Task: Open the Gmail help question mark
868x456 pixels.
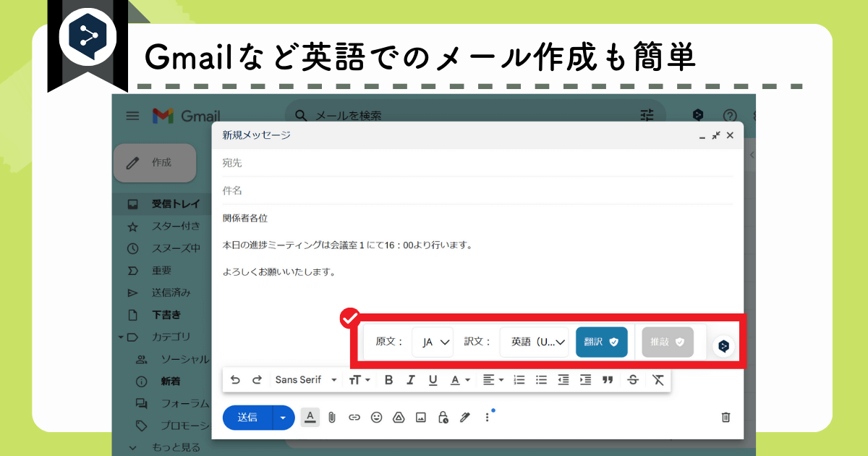Action: 729,116
